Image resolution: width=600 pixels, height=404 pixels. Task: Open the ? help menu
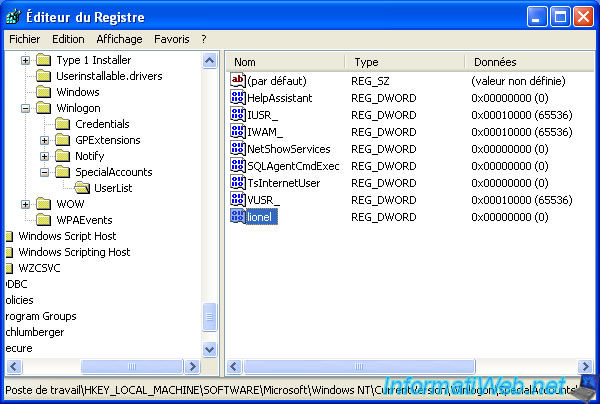204,39
